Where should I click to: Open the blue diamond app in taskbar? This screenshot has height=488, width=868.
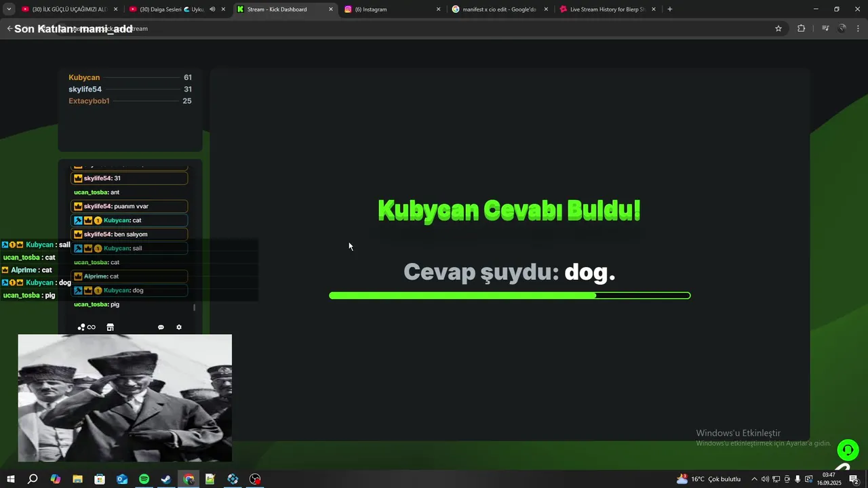[233, 479]
